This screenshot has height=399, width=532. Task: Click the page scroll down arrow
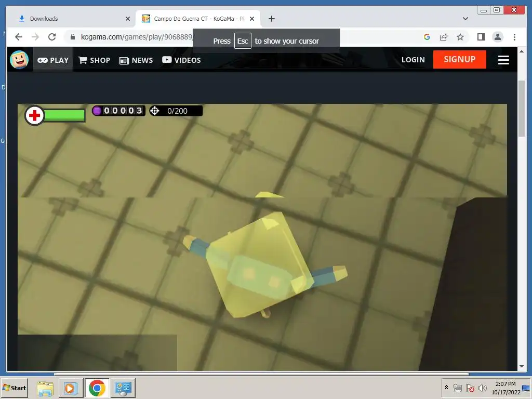click(x=522, y=366)
